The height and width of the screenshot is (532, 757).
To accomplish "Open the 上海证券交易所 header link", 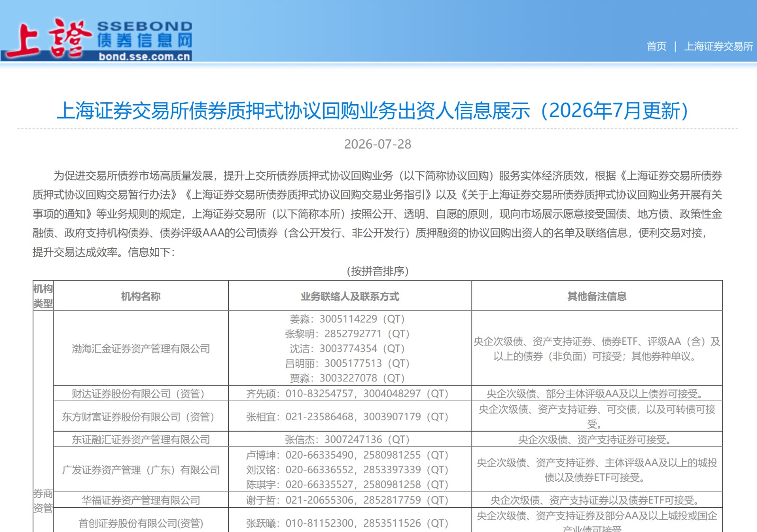I will 718,46.
